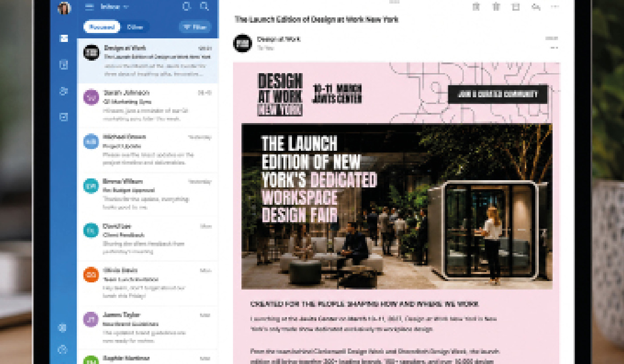
Task: Click the page-shaped icon below the Mail icon
Action: tap(63, 65)
